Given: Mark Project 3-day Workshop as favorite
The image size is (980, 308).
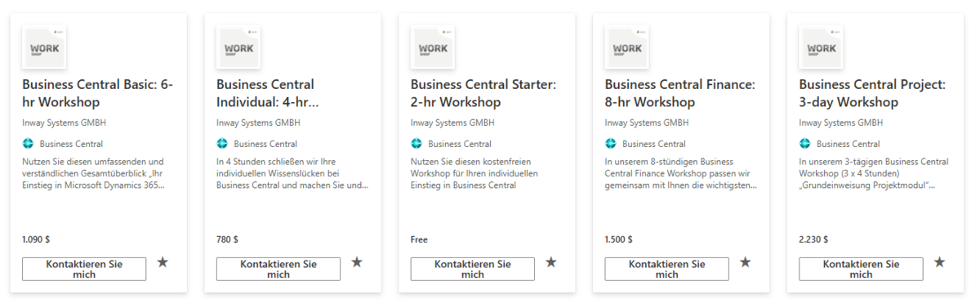Looking at the screenshot, I should [x=940, y=262].
